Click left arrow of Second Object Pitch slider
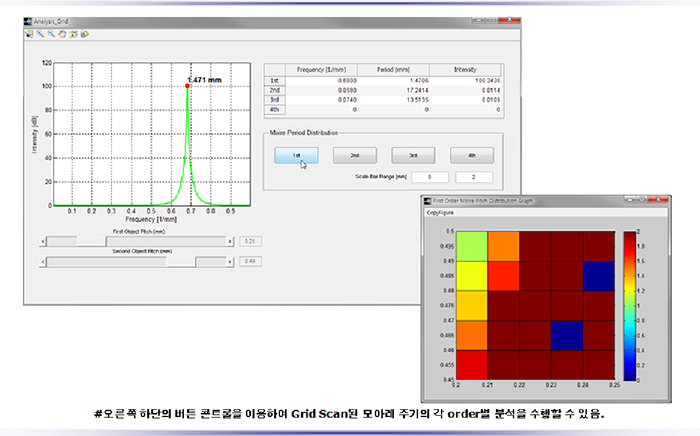 (43, 261)
